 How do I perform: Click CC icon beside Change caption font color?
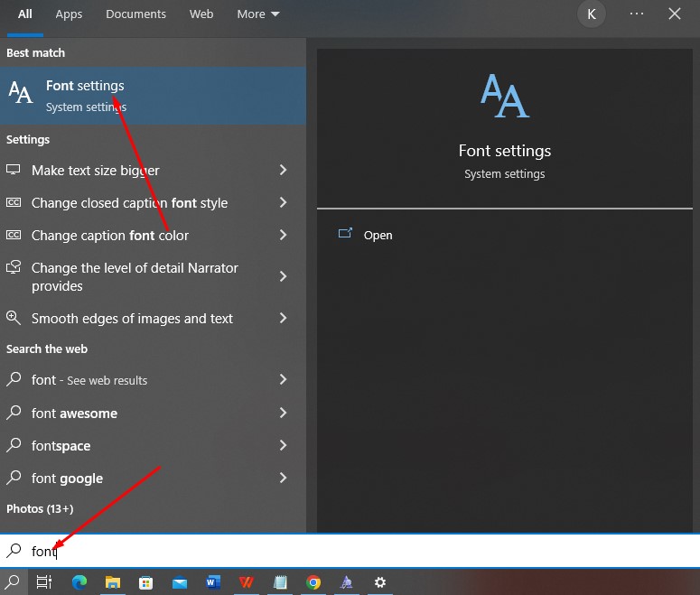[13, 235]
